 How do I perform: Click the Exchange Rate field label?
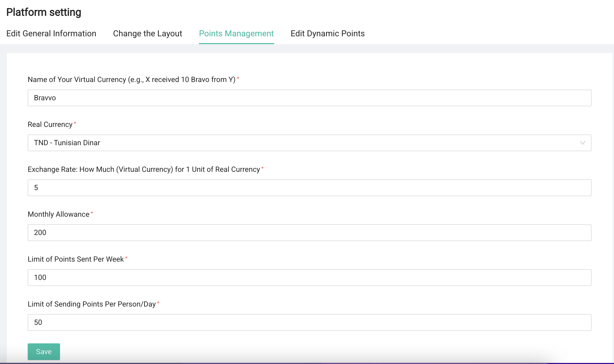click(x=144, y=169)
